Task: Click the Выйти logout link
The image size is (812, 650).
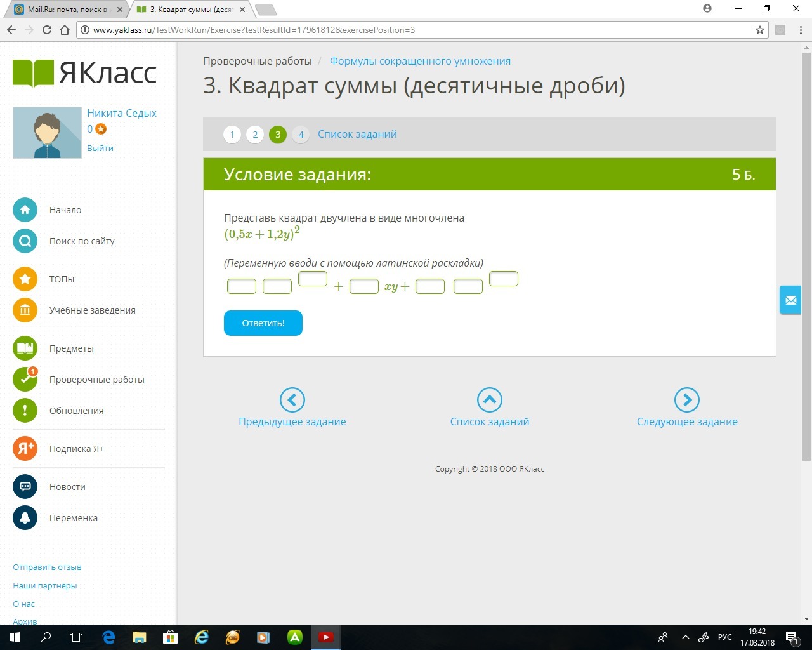Action: pos(100,148)
